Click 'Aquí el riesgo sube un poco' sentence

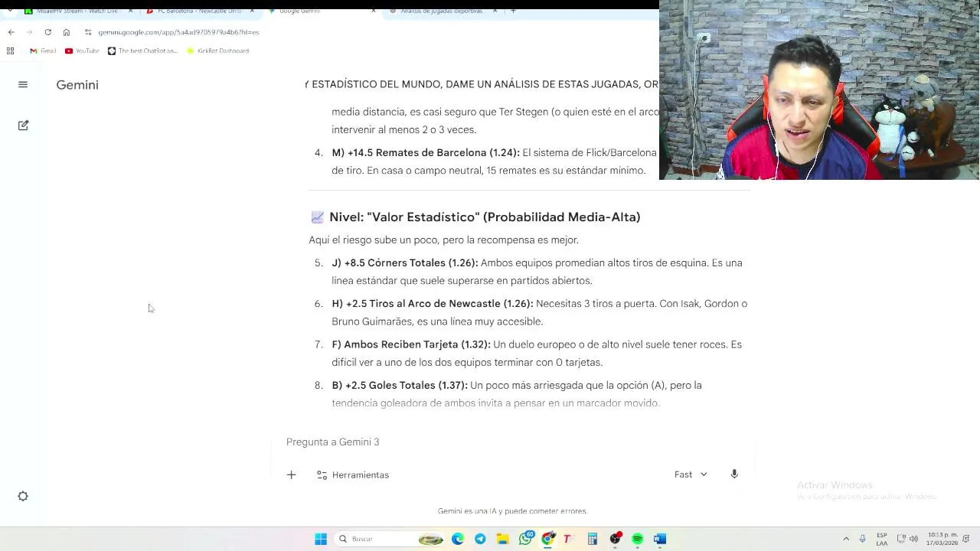coord(443,240)
